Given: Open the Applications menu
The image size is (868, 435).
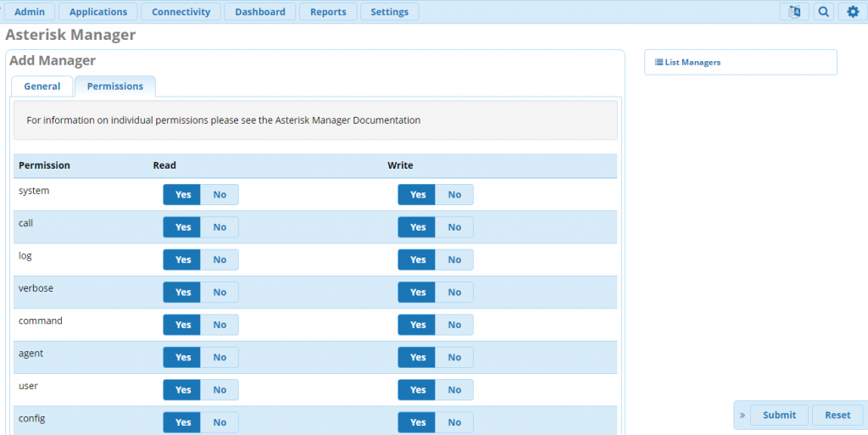Looking at the screenshot, I should tap(98, 12).
